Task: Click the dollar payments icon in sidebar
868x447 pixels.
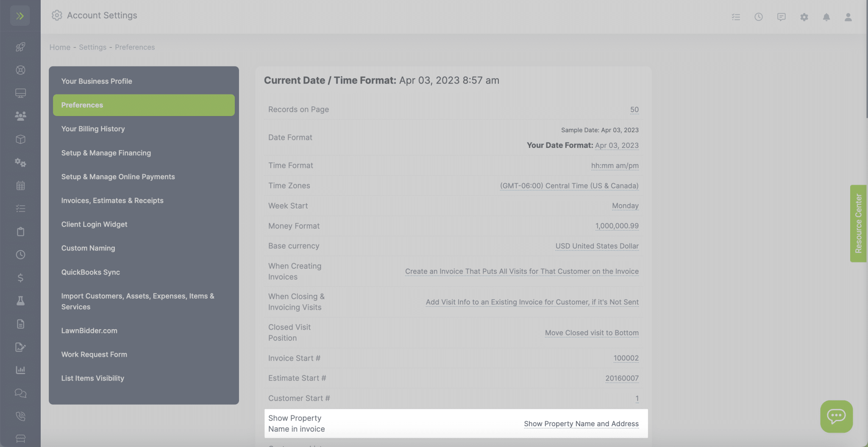Action: point(20,278)
